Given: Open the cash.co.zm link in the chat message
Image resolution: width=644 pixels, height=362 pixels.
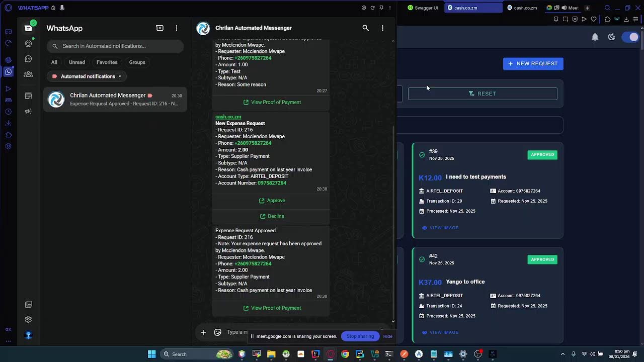Looking at the screenshot, I should [x=228, y=117].
